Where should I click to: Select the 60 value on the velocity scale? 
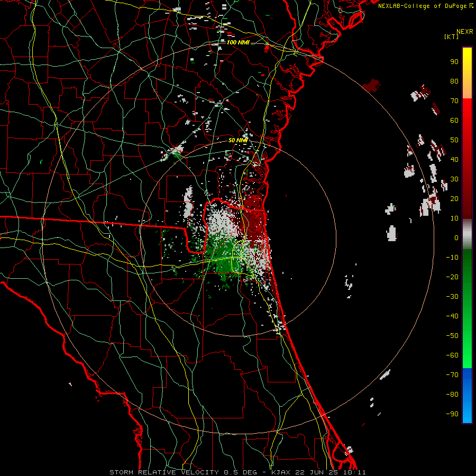454,121
